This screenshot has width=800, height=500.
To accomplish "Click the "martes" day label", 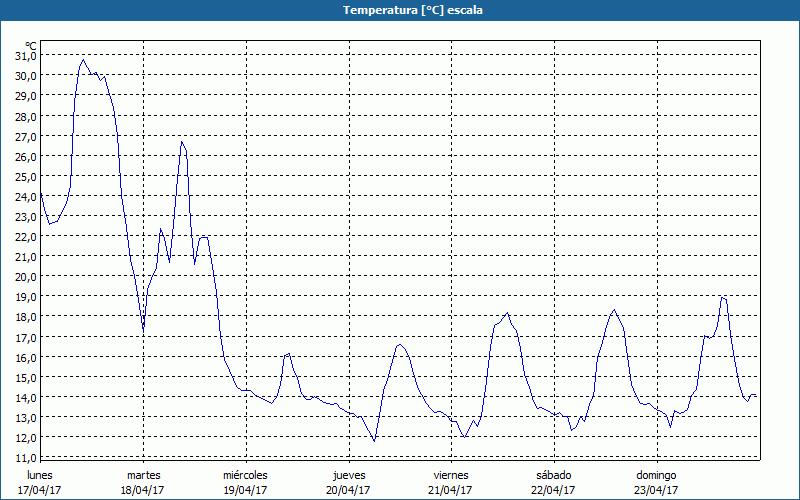I will tap(144, 475).
